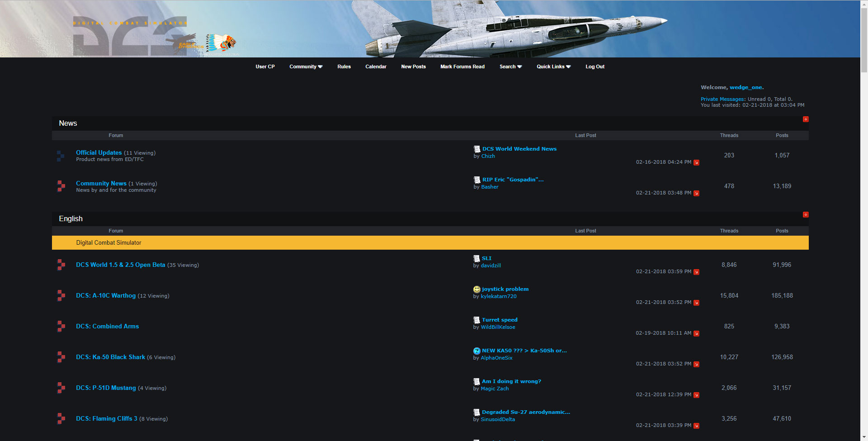Screen dimensions: 868x441
Task: Click the Digital Combat Simulator category bar
Action: (x=430, y=243)
